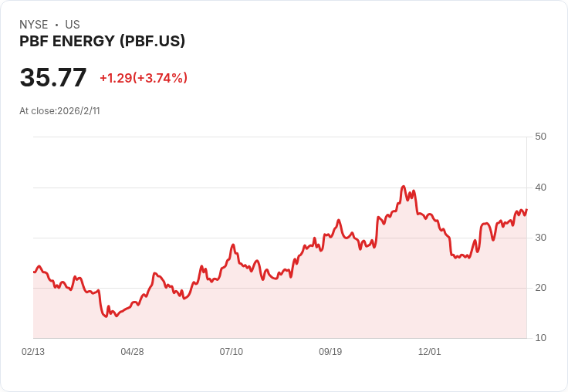Click the US market label

tap(73, 25)
